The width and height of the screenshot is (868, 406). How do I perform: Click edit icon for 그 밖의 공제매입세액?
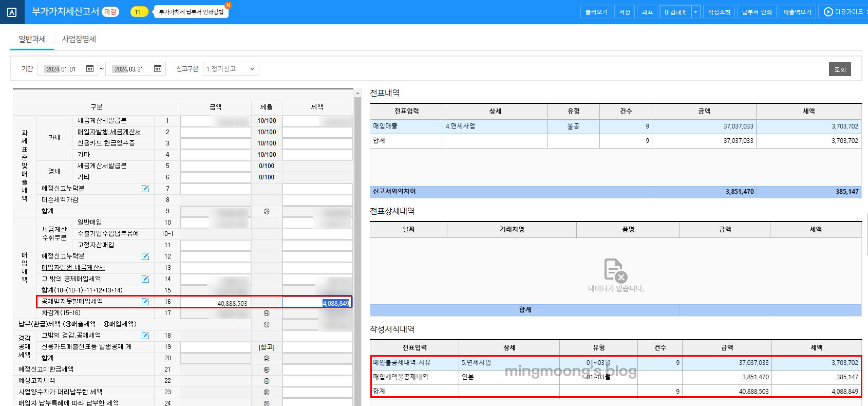[145, 279]
